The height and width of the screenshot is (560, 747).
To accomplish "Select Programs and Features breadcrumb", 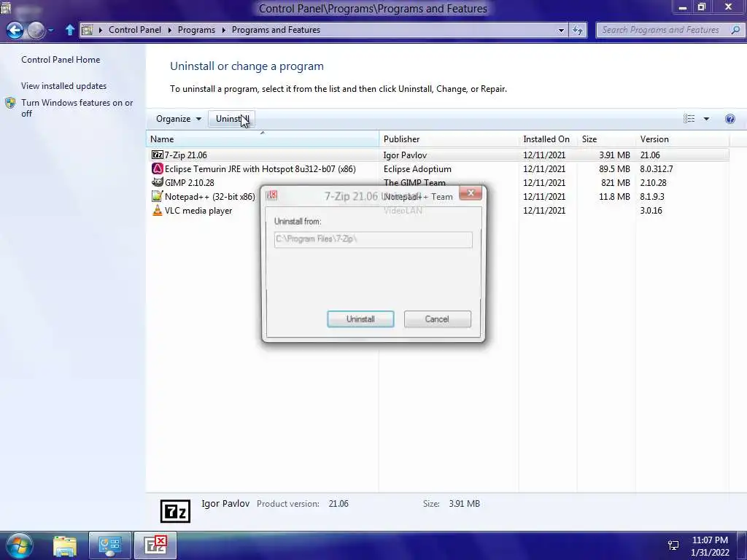I will coord(276,29).
